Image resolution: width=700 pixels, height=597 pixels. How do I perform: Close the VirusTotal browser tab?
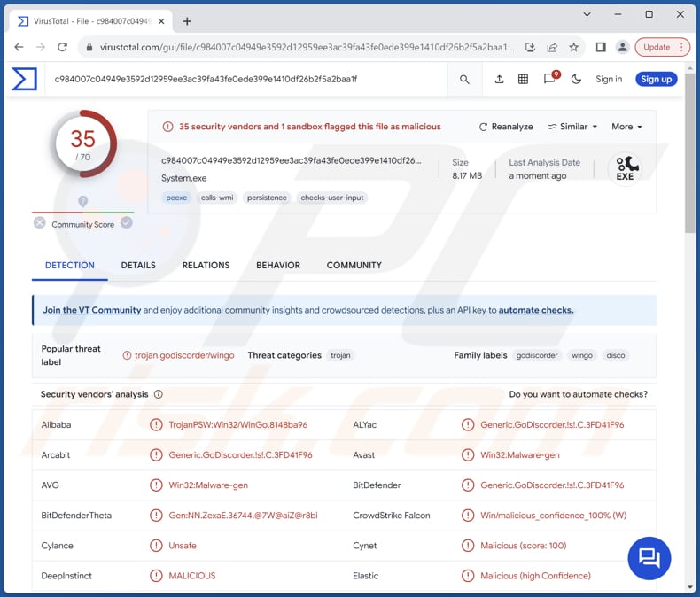(161, 21)
